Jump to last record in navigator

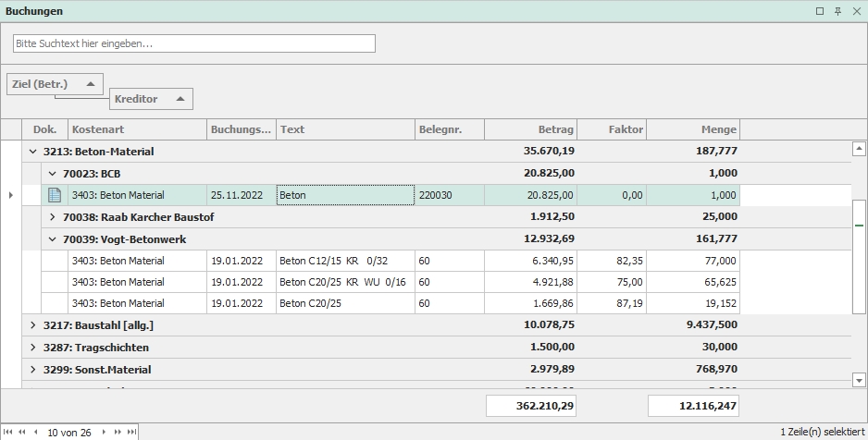pos(131,432)
